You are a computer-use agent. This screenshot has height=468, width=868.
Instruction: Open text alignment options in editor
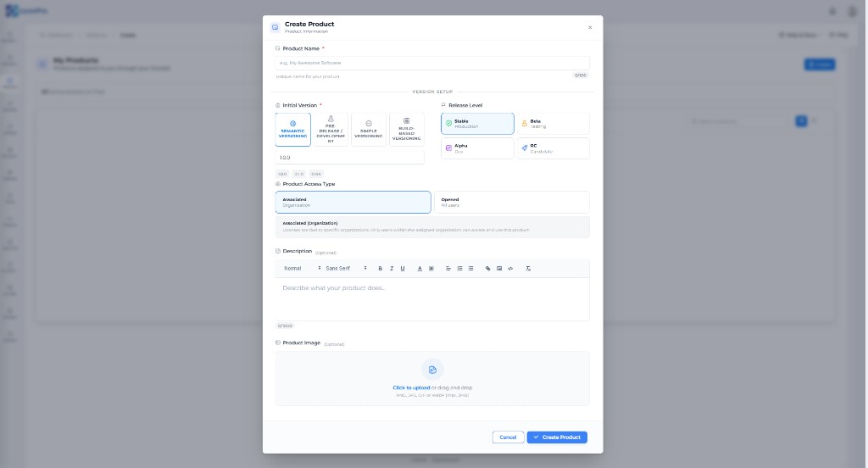tap(448, 269)
